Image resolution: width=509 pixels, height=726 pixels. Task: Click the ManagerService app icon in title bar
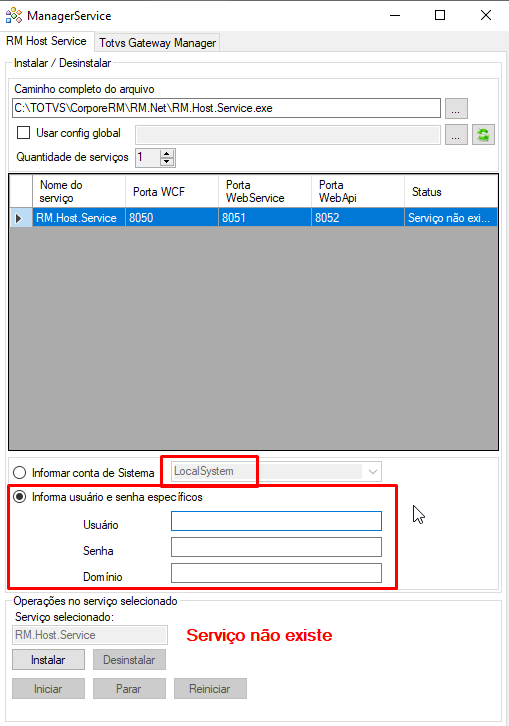tap(13, 15)
